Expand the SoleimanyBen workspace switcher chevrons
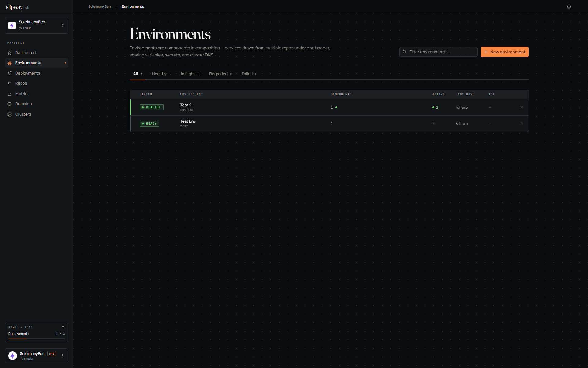 pyautogui.click(x=63, y=25)
